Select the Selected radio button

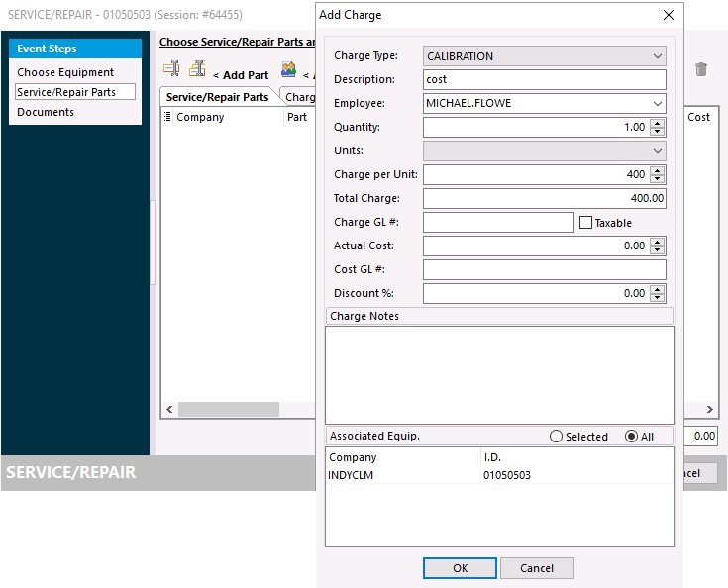pos(556,437)
